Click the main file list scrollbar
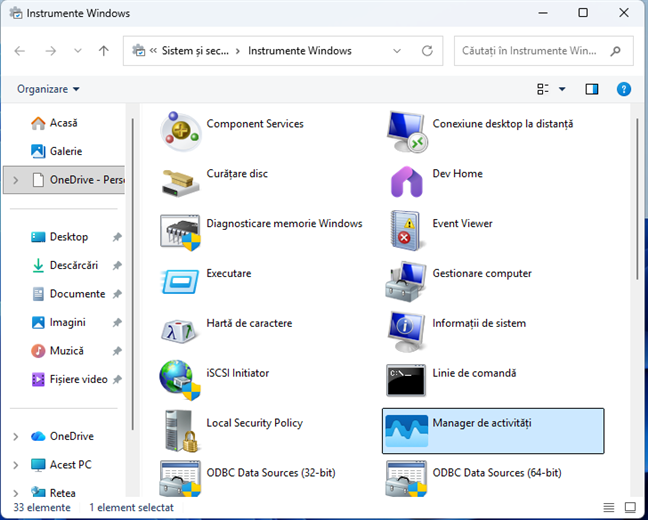 pos(637,199)
